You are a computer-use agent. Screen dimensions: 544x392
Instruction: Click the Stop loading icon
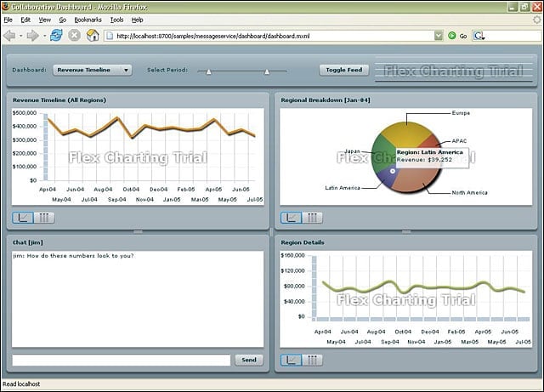tap(74, 36)
